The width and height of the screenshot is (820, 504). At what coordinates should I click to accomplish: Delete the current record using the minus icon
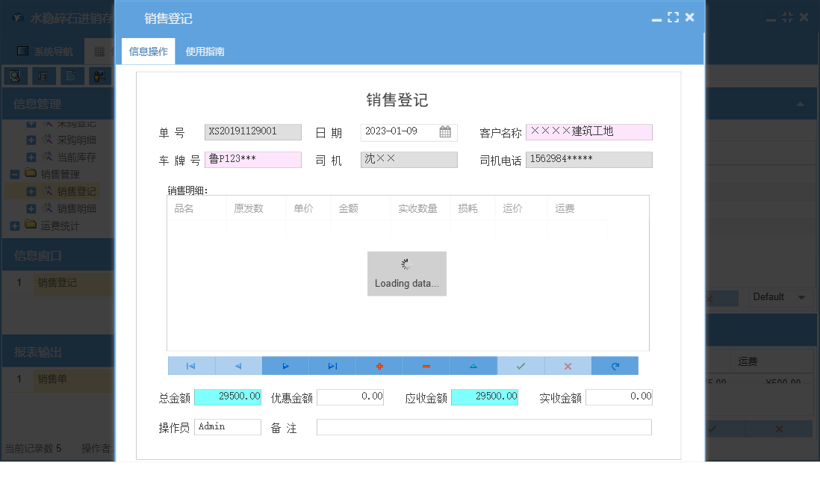tap(426, 365)
